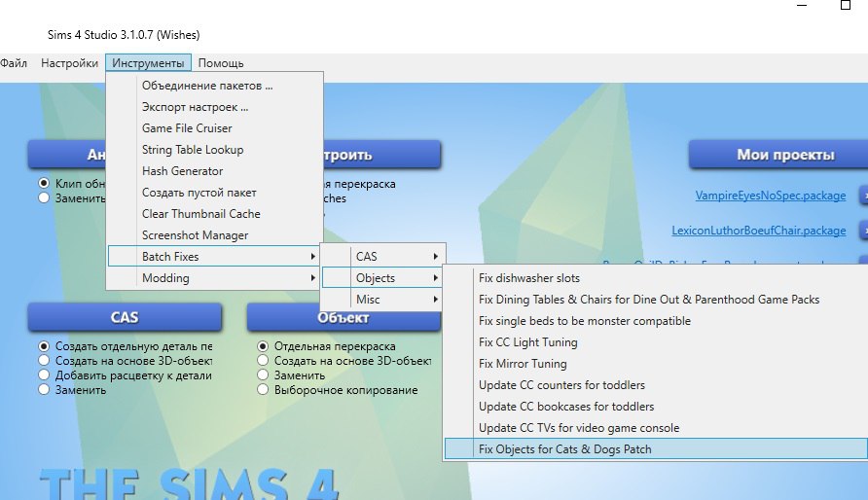Open the Файл menu

[14, 63]
